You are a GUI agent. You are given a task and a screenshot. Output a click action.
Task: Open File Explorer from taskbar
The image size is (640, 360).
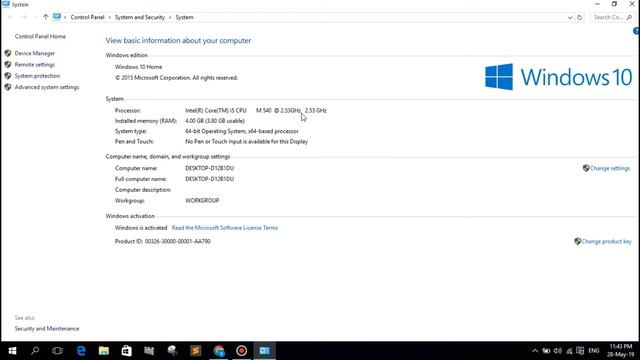click(x=104, y=351)
